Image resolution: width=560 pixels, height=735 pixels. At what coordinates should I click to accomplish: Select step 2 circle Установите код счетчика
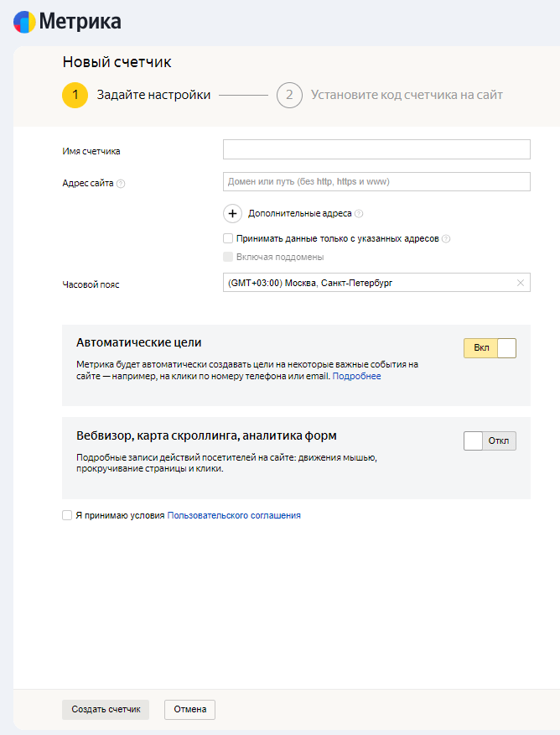(x=289, y=95)
